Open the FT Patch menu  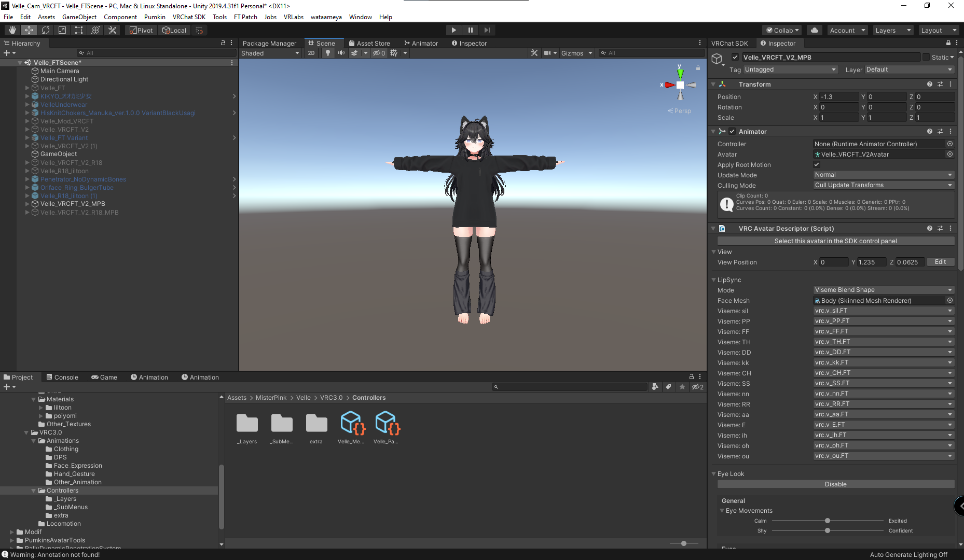tap(245, 17)
